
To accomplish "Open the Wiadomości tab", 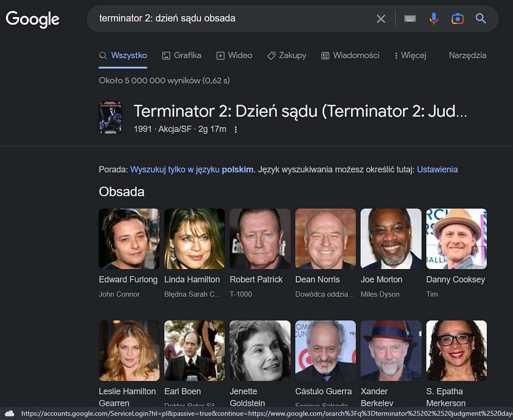I will pyautogui.click(x=351, y=56).
